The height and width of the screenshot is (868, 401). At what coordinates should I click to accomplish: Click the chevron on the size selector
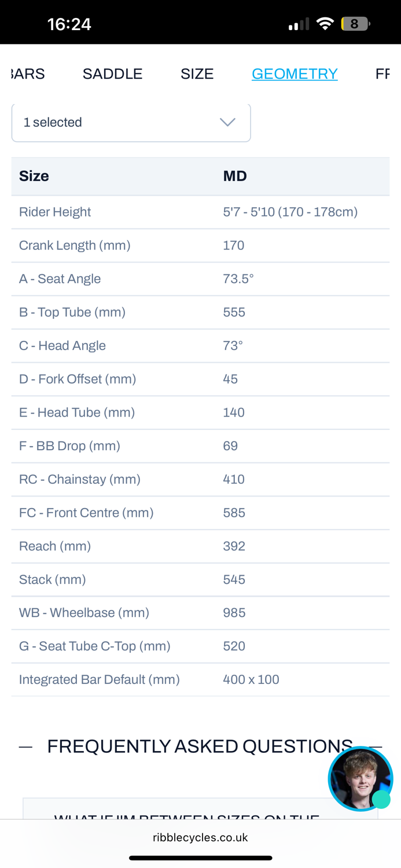coord(227,122)
